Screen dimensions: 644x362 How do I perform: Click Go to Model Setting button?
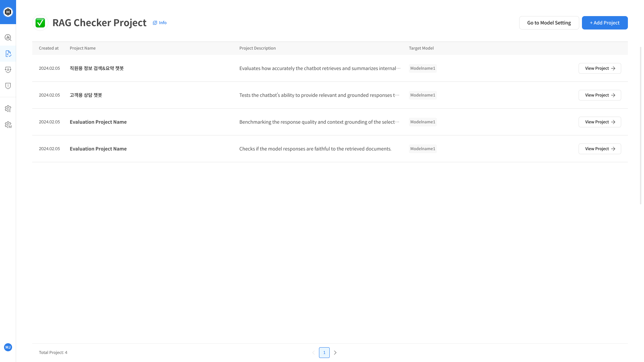pyautogui.click(x=549, y=23)
